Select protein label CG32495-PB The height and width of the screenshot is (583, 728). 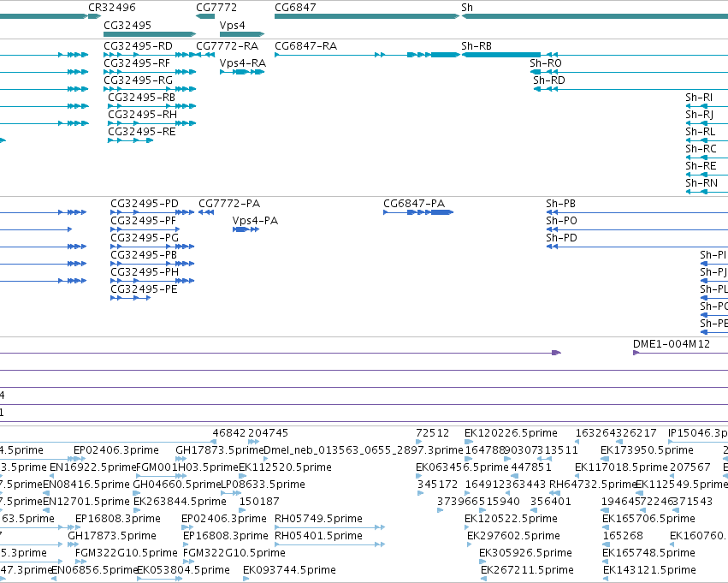point(144,255)
